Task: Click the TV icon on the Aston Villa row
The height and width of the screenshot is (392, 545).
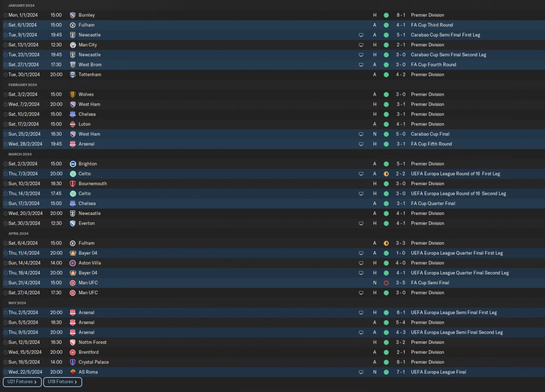Action: (x=361, y=263)
